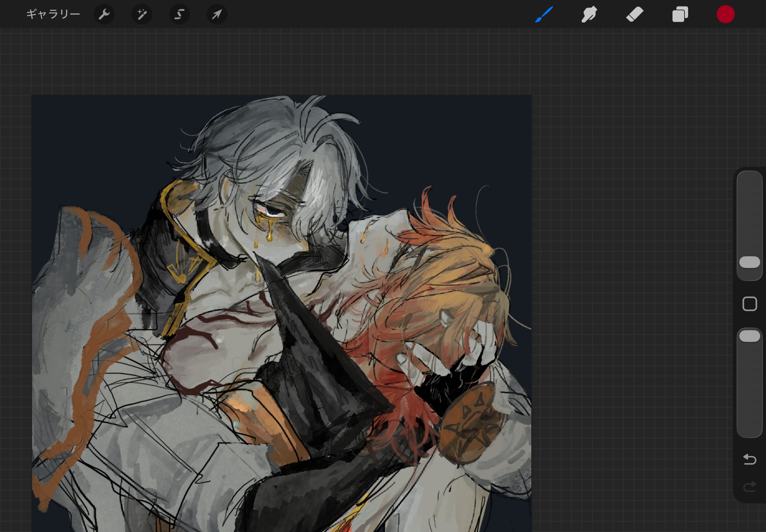Activate the Transform arrow tool
The image size is (766, 532).
(x=217, y=15)
